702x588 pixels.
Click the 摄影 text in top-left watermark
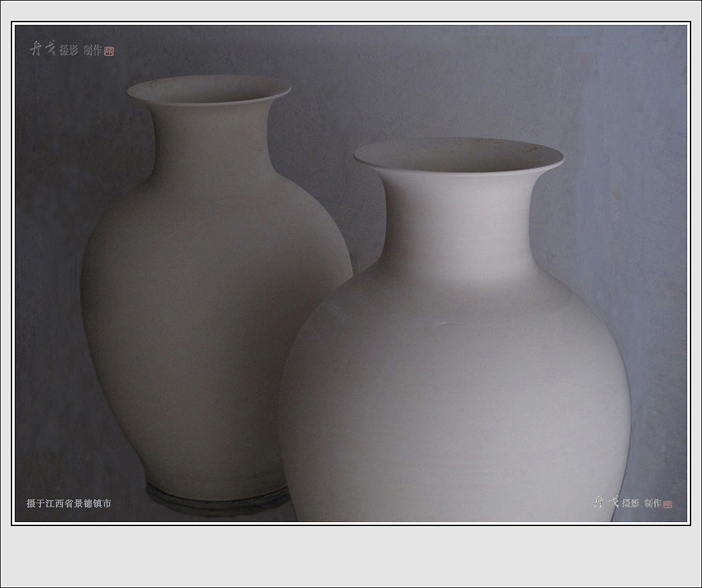pyautogui.click(x=69, y=50)
